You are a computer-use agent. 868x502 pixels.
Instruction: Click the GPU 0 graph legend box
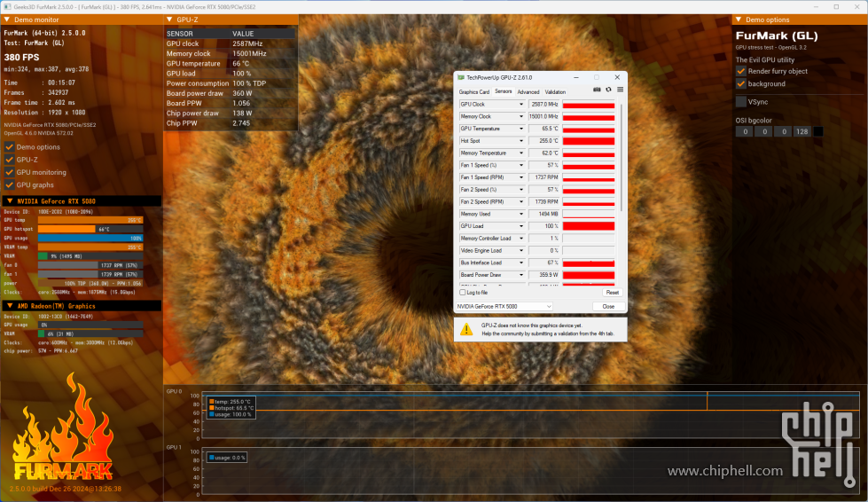(x=231, y=408)
